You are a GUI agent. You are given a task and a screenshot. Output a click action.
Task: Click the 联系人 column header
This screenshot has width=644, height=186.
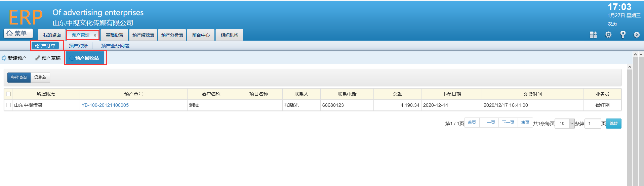point(301,94)
